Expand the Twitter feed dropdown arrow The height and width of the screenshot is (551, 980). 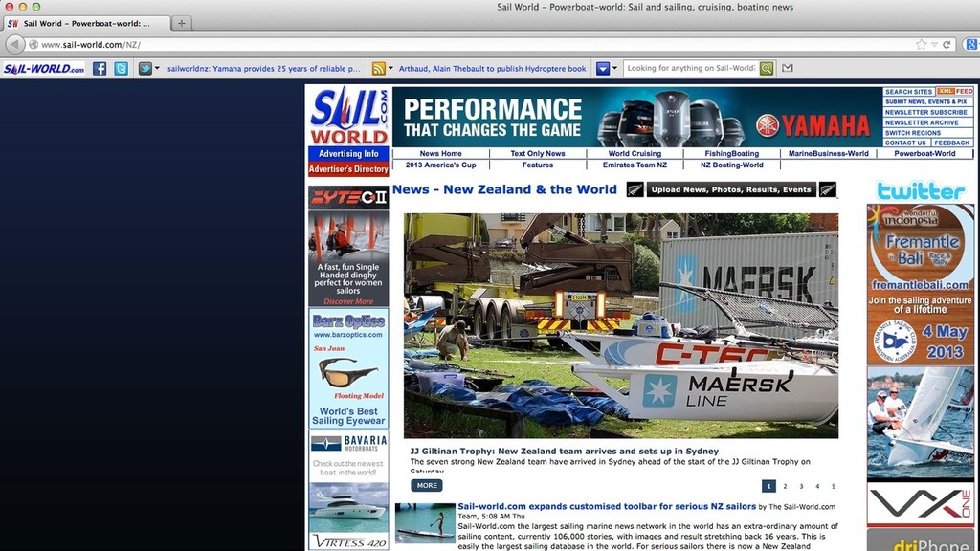point(157,69)
